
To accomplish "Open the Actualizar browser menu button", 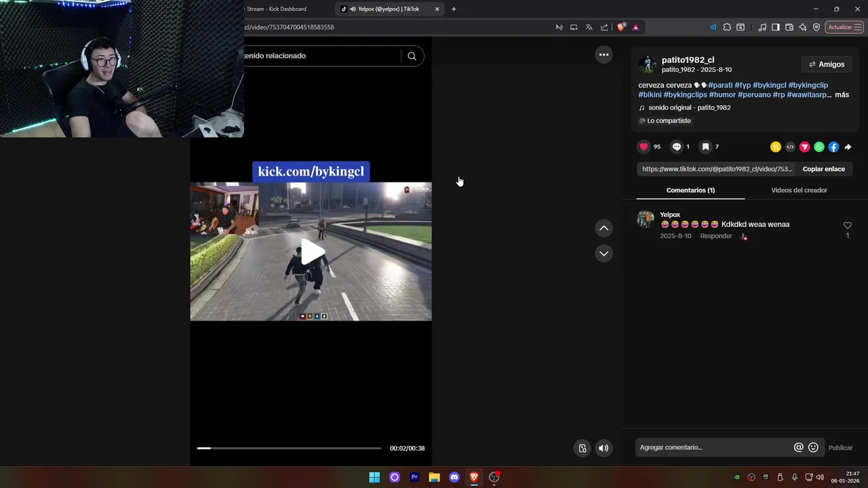I will (844, 27).
